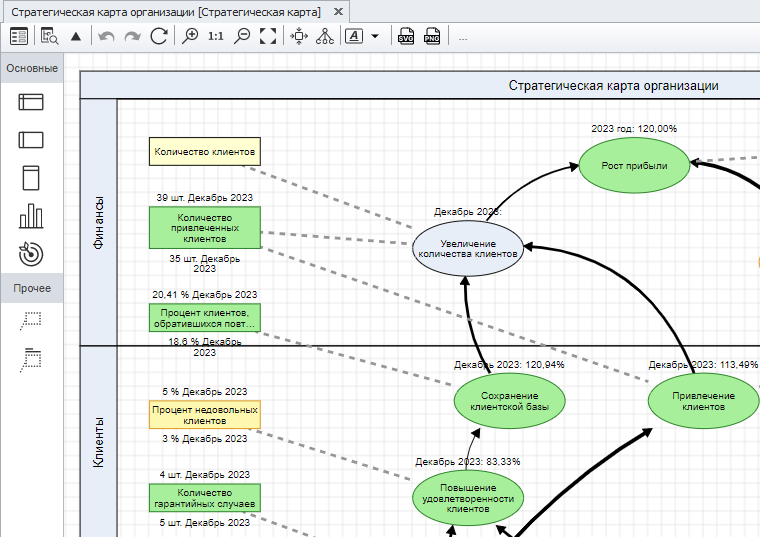Click the fit to screen icon
Image resolution: width=760 pixels, height=537 pixels.
click(267, 36)
